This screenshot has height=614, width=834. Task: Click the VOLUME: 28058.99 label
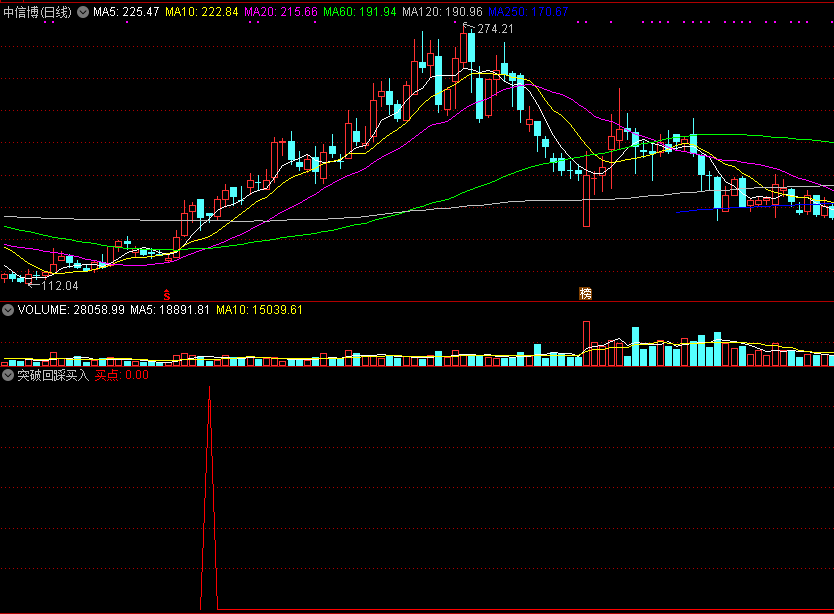pos(71,310)
